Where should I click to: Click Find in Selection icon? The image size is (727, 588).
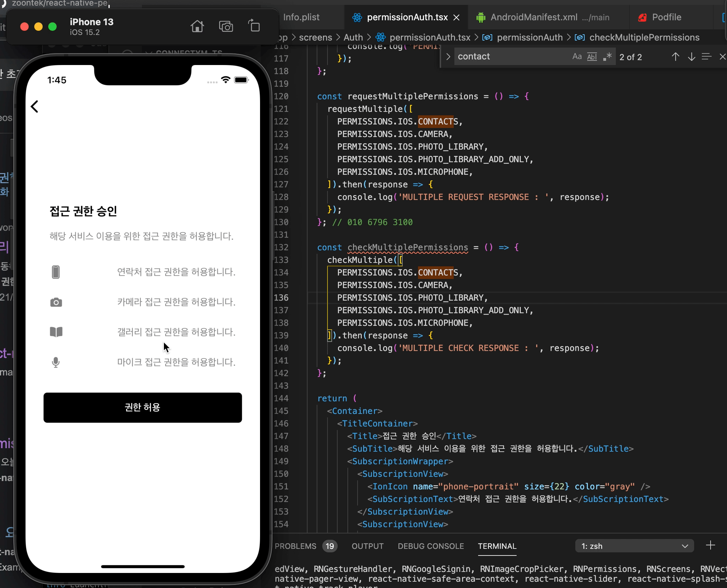pos(706,57)
